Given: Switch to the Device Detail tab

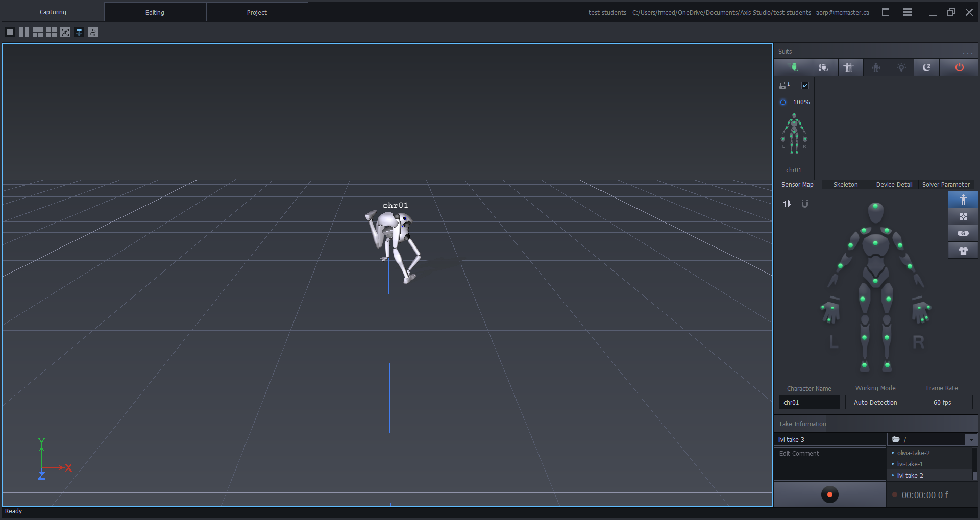Looking at the screenshot, I should 894,185.
